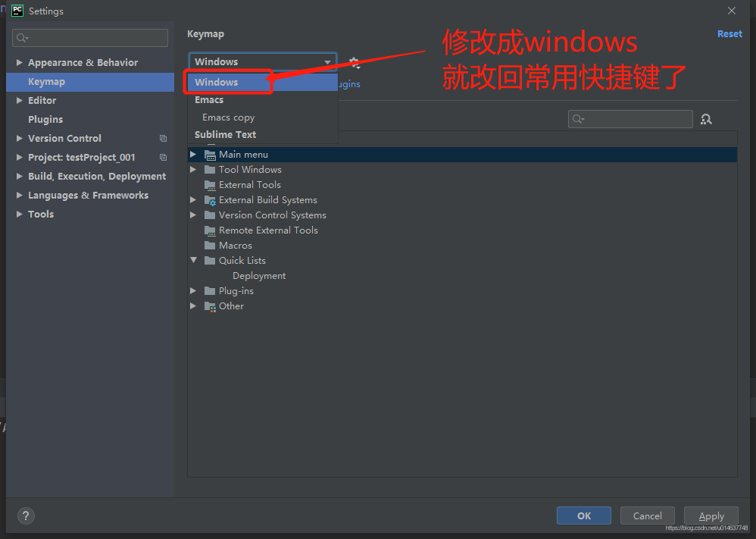This screenshot has height=539, width=756.
Task: Select the External Tools folder icon
Action: tap(210, 185)
